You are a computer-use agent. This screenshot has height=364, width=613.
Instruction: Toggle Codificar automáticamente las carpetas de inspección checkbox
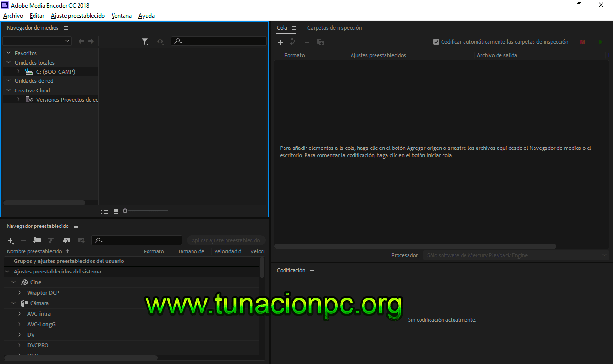point(436,42)
